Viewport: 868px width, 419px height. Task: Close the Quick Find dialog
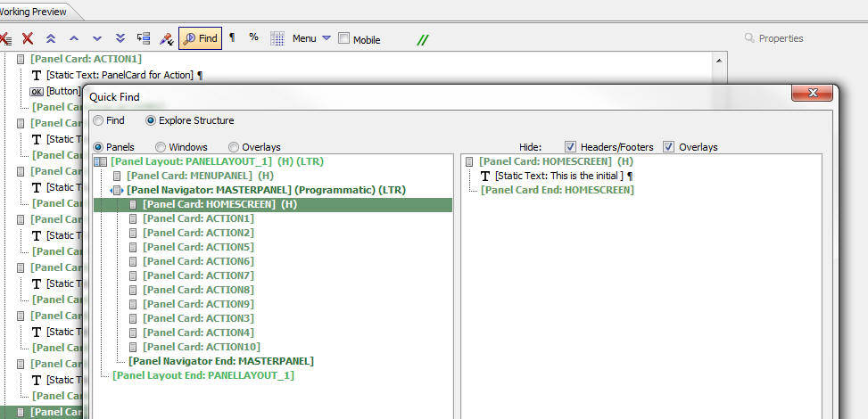click(x=812, y=93)
